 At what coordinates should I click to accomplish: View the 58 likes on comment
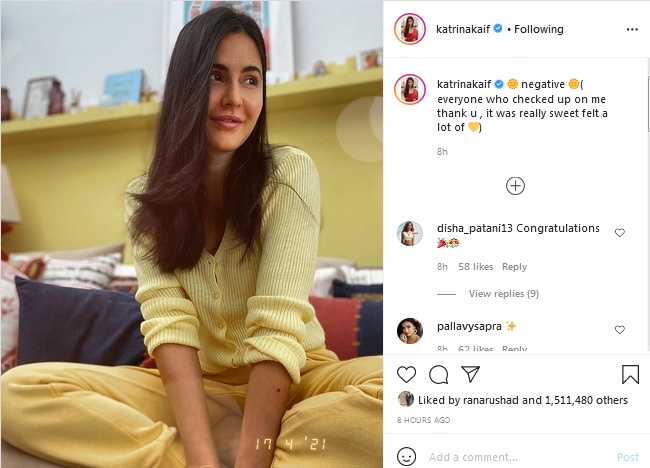475,267
